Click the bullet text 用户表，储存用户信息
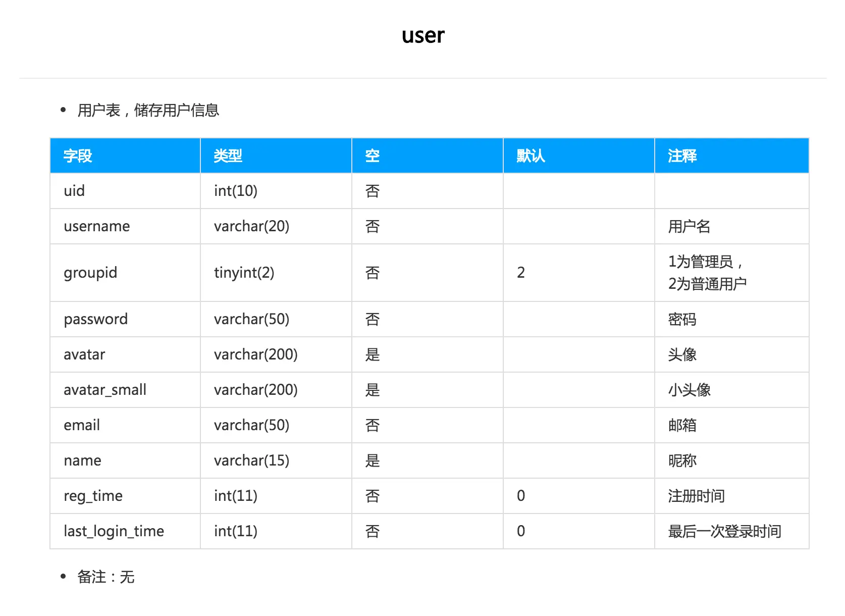845x616 pixels. coord(148,110)
